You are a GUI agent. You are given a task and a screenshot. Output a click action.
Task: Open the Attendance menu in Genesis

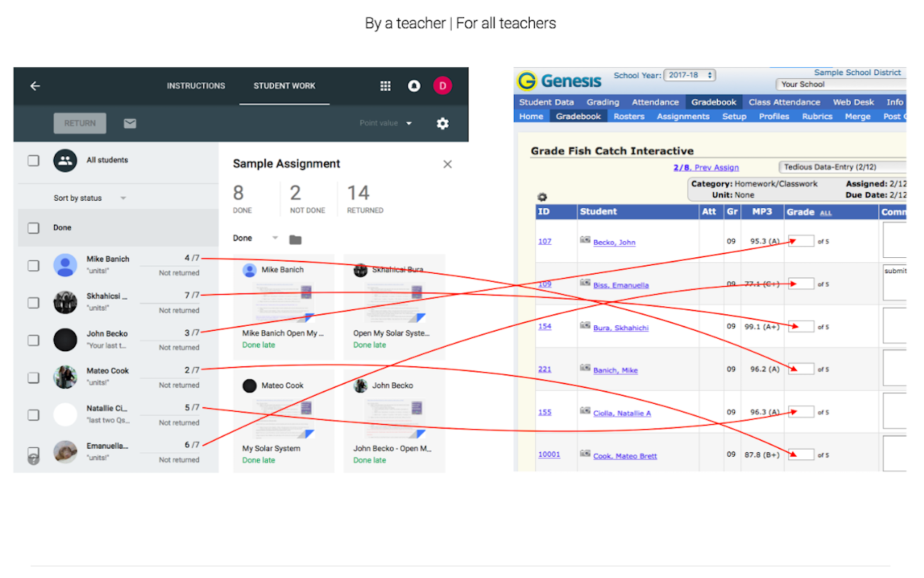pos(655,103)
